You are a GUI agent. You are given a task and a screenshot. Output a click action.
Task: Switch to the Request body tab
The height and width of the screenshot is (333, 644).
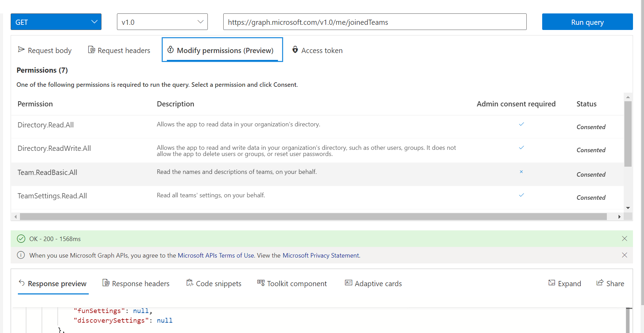pyautogui.click(x=45, y=50)
